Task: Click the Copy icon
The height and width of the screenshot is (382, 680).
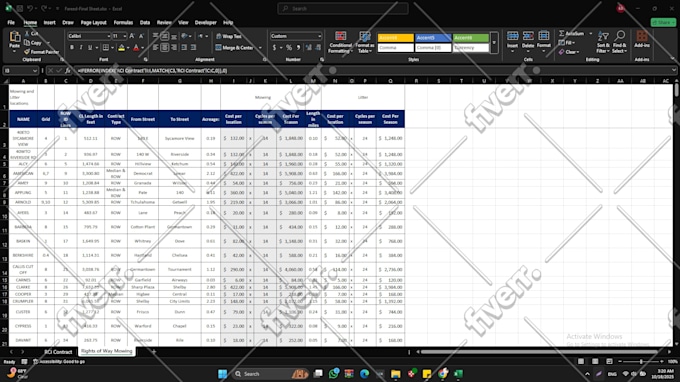Action: coord(27,42)
